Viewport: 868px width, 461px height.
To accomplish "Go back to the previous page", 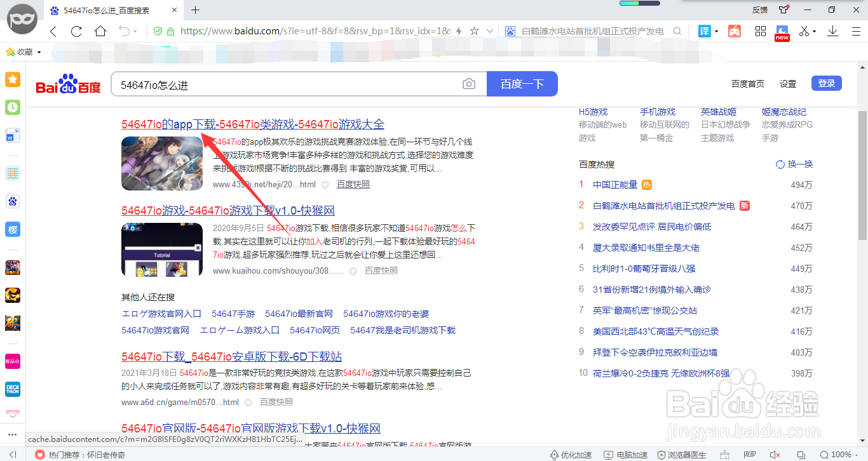I will [x=53, y=31].
